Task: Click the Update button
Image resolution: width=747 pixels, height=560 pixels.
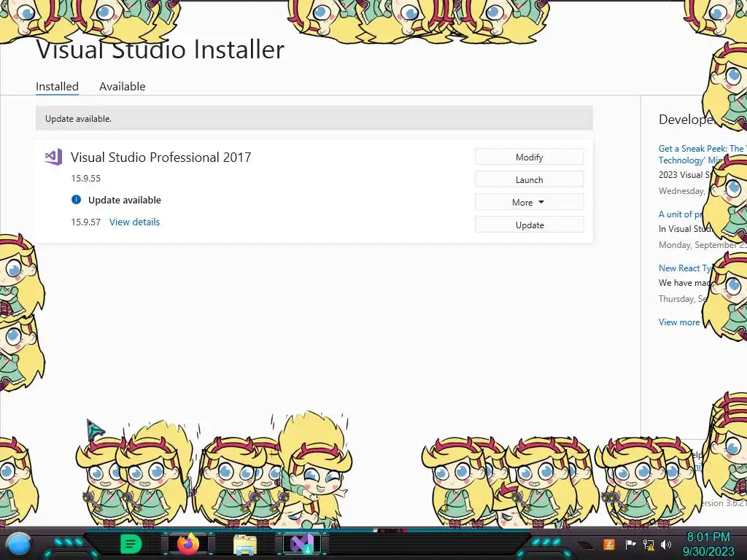Action: (x=530, y=225)
